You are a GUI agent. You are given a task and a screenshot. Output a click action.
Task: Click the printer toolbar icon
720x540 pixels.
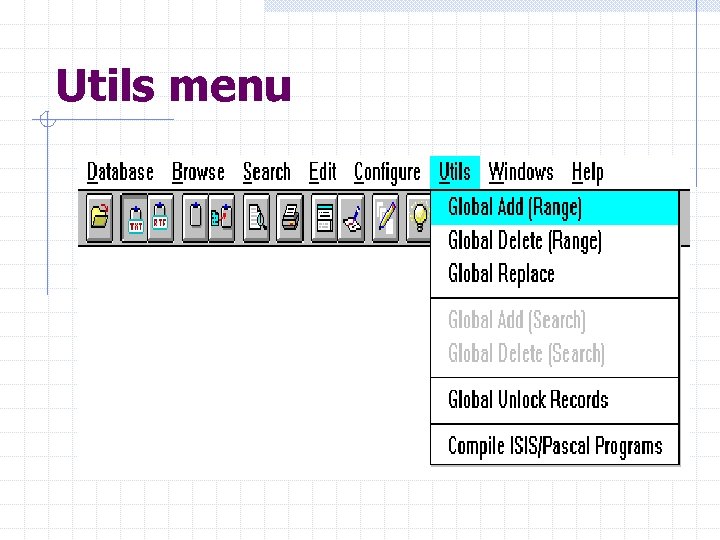290,217
